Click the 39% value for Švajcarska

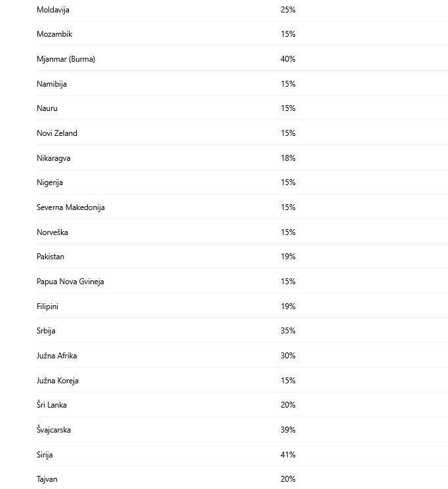(x=288, y=430)
